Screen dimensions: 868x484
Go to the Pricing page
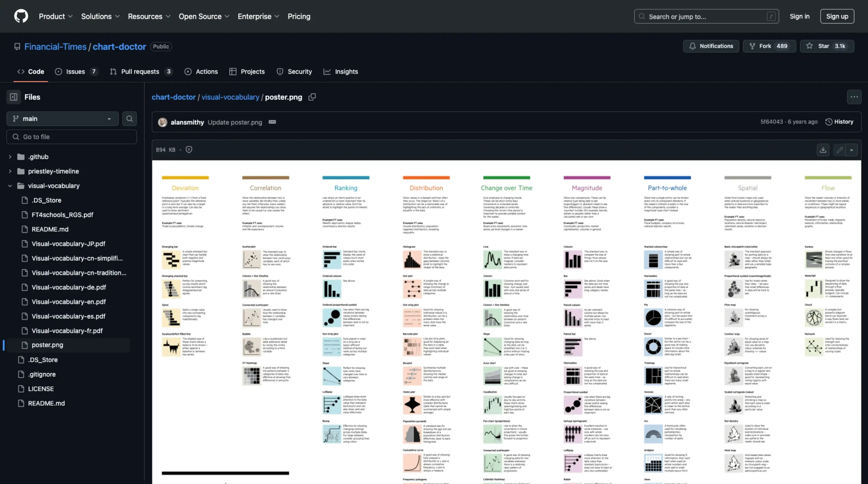tap(299, 16)
